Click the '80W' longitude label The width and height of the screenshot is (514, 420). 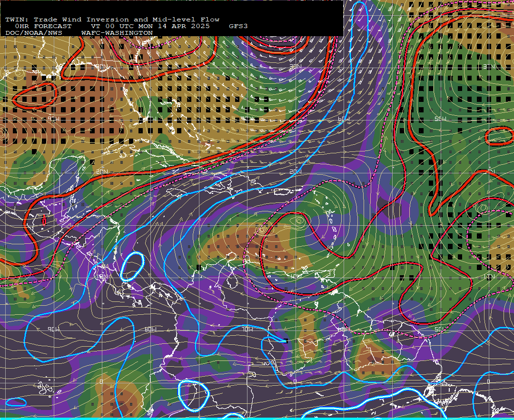[150, 329]
